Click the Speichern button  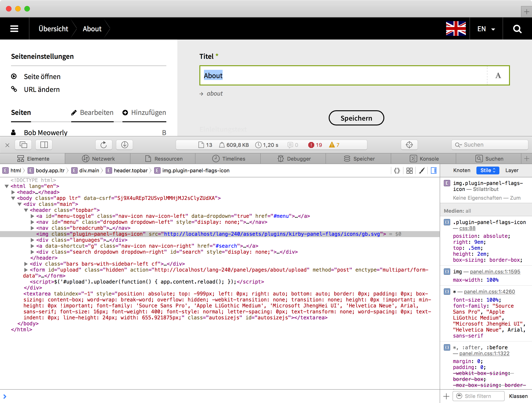pyautogui.click(x=356, y=118)
